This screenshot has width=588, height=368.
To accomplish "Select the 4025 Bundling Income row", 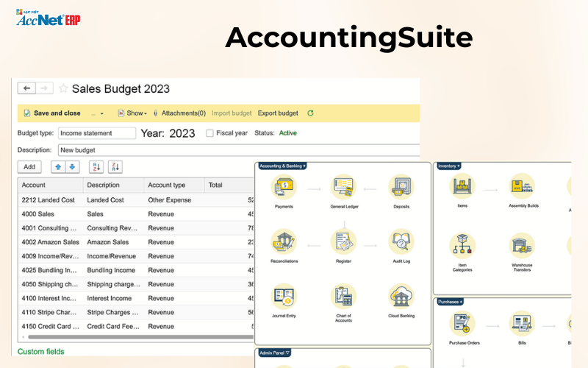I will 136,270.
